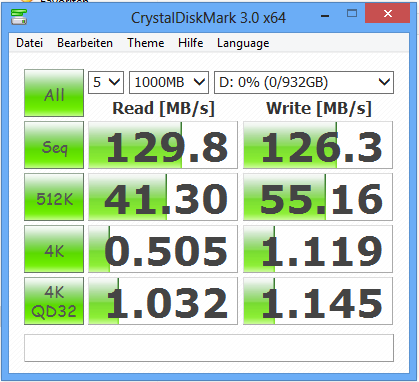Click the CrystalDiskMark 3.0 x64 title text
Screen dimensions: 419x382
tap(208, 18)
